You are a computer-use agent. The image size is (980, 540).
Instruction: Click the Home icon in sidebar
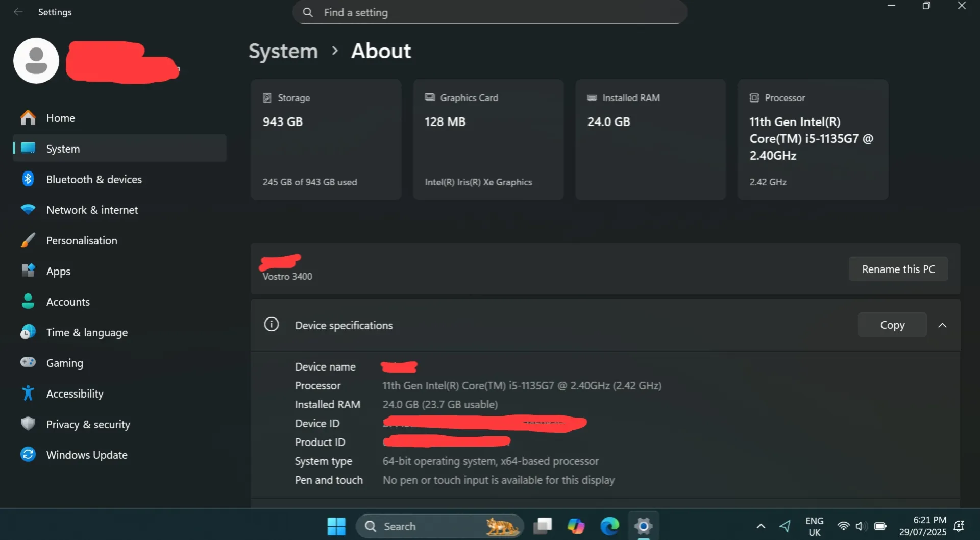(28, 118)
